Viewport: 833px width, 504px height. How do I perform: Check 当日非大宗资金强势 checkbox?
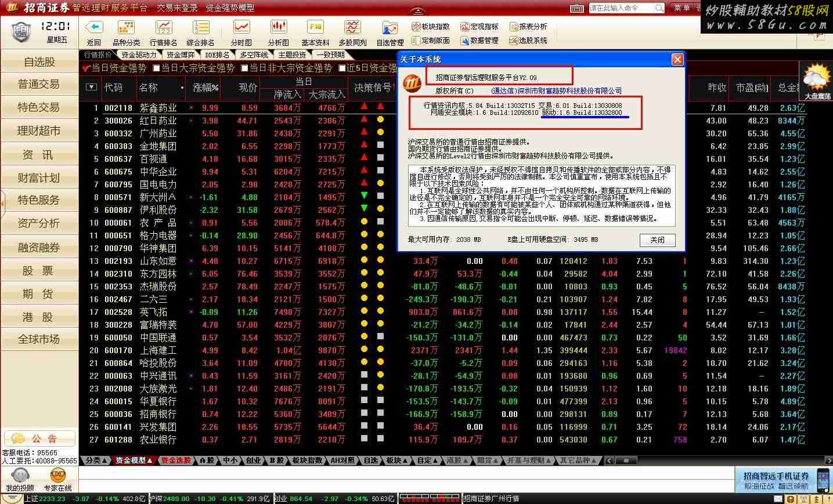pos(244,68)
